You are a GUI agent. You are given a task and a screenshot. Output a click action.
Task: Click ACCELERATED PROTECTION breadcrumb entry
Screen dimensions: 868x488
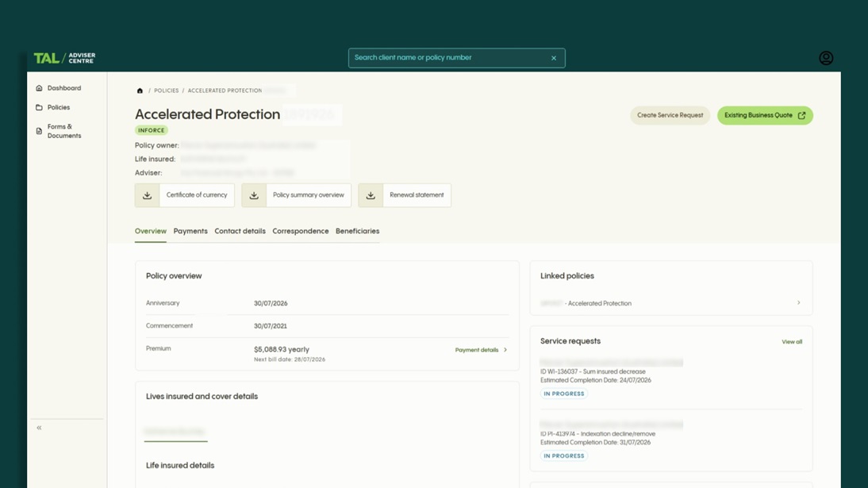pos(225,90)
